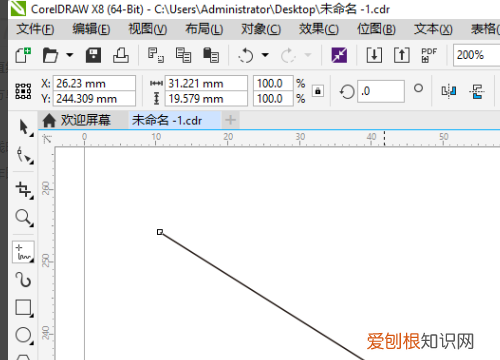Click the plus button to add new document tab

click(x=230, y=120)
